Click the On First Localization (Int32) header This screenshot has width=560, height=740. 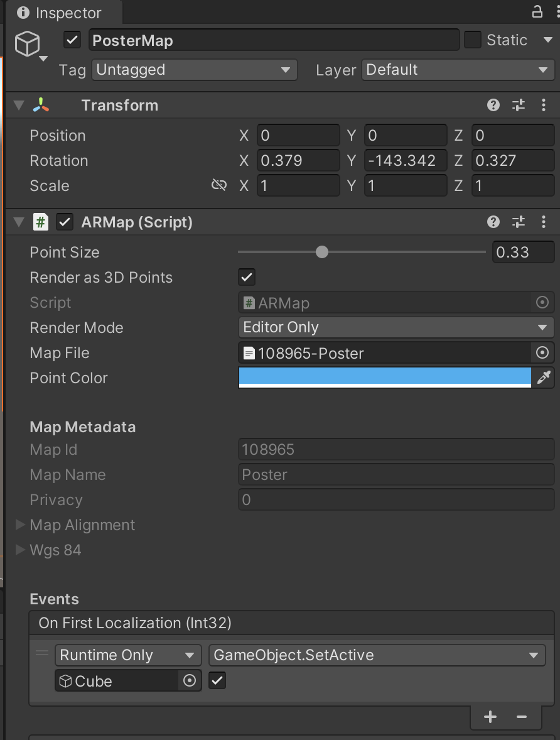pos(291,623)
